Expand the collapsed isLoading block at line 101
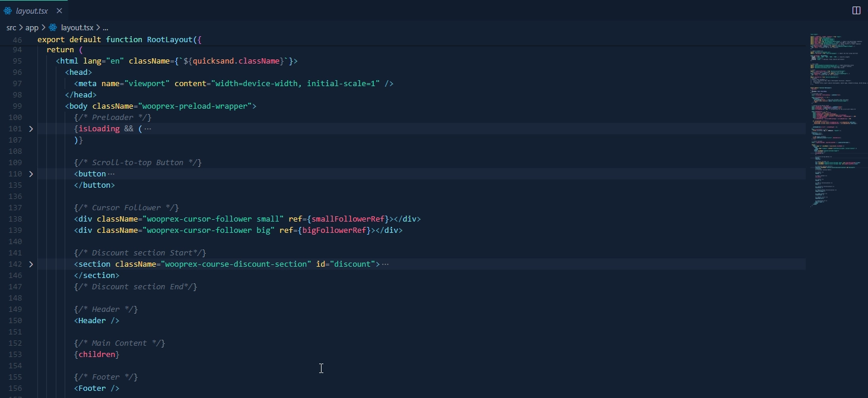The width and height of the screenshot is (868, 398). point(31,128)
